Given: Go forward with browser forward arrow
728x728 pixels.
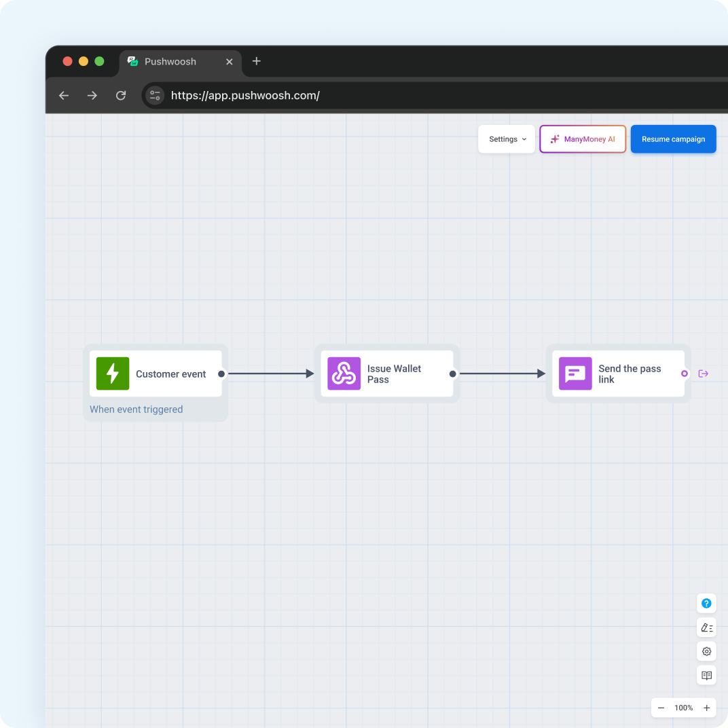Looking at the screenshot, I should tap(92, 95).
